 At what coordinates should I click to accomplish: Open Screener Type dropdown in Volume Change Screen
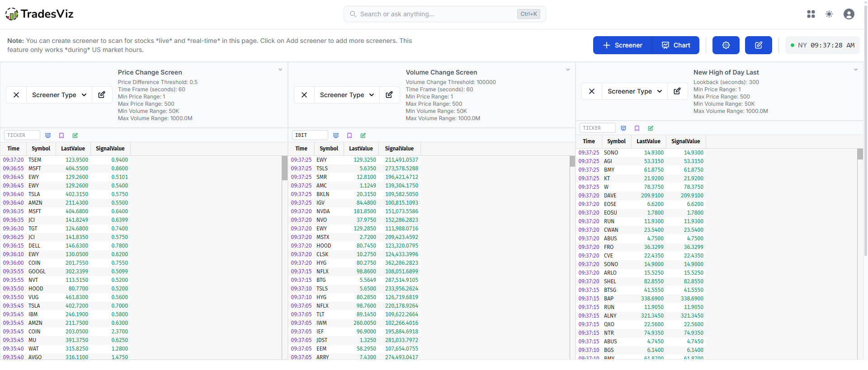[x=347, y=95]
